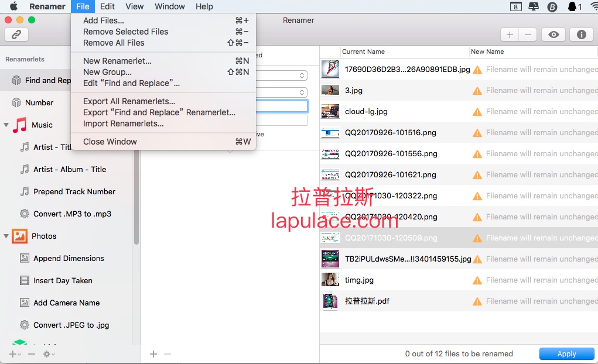Choose New Group… menu item
Screen dimensions: 598x364
coord(163,72)
